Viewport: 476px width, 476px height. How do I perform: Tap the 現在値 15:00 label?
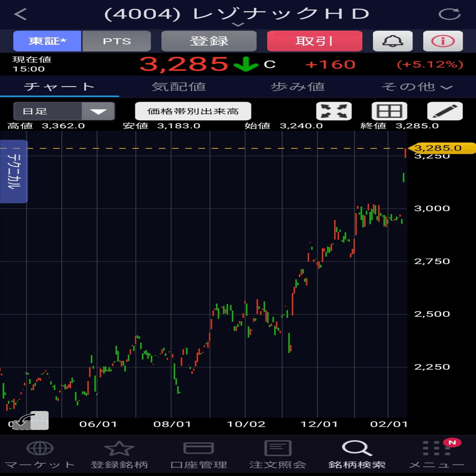[32, 64]
